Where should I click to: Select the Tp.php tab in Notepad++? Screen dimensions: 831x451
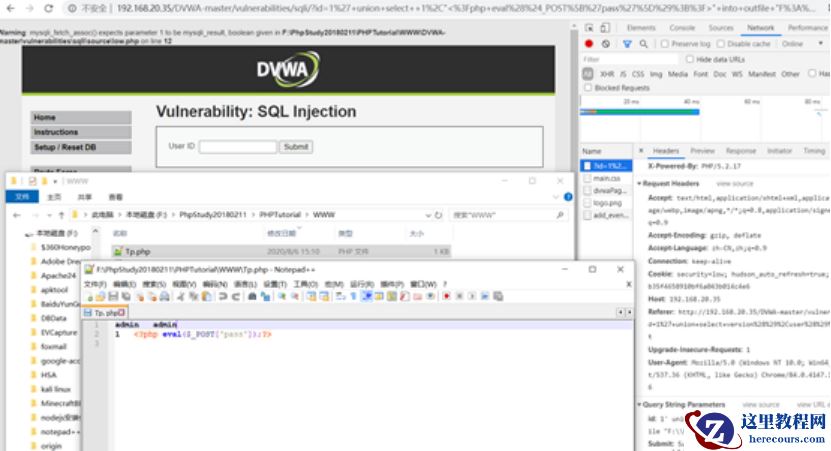(x=105, y=313)
